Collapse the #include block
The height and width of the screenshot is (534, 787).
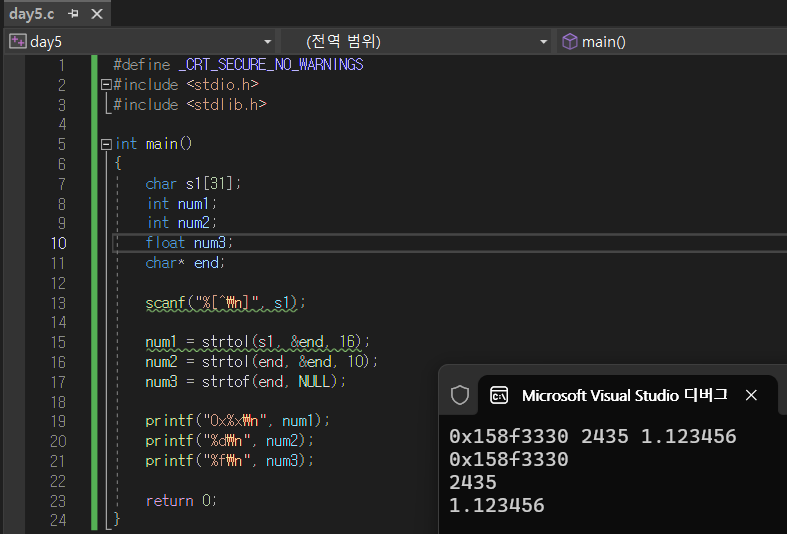(x=106, y=85)
